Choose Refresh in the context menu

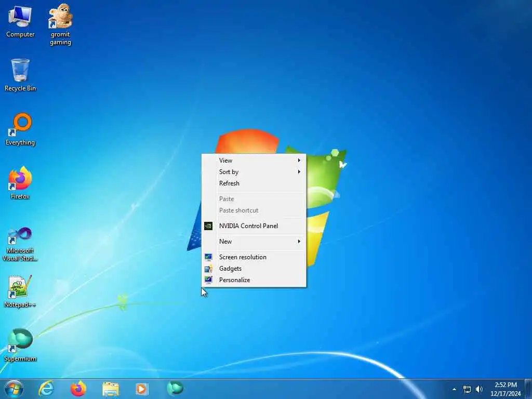(x=254, y=183)
